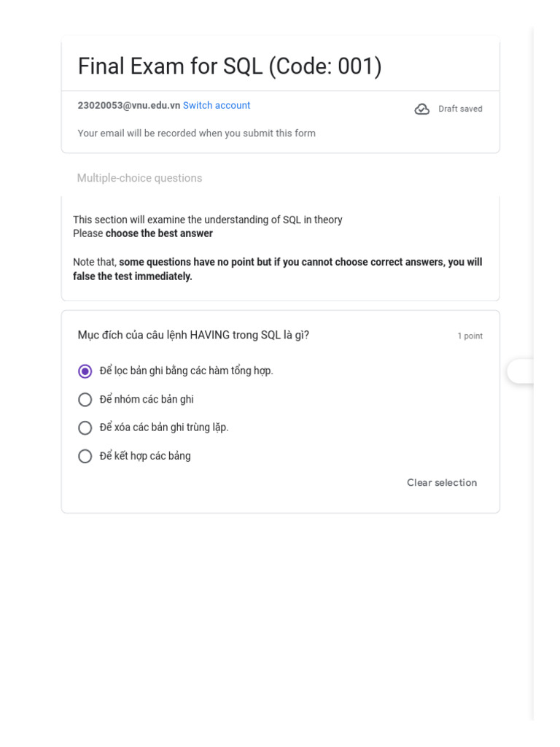The width and height of the screenshot is (560, 747).
Task: Pick the 'Để xóa các bản ghi trùng lặp' answer
Action: click(85, 427)
